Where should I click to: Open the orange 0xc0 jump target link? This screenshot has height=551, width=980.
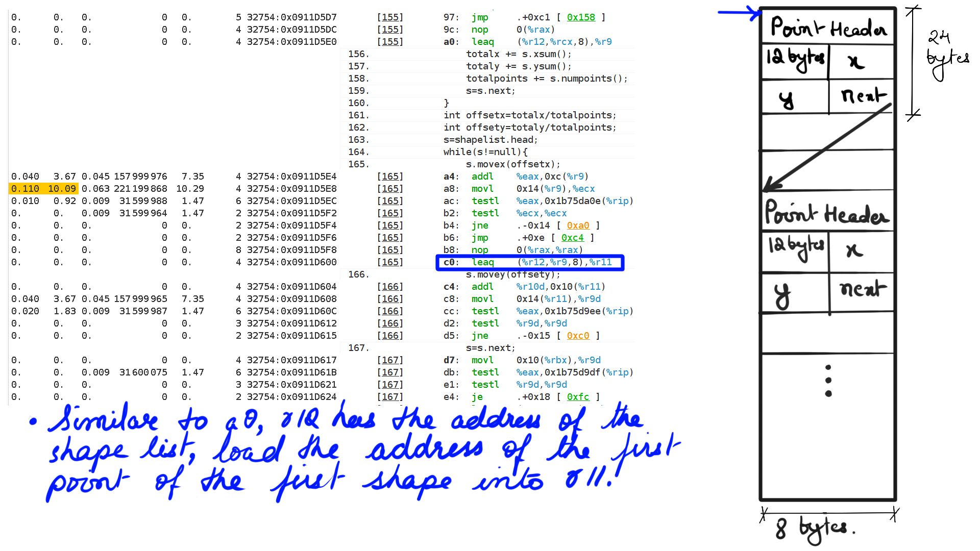click(578, 336)
